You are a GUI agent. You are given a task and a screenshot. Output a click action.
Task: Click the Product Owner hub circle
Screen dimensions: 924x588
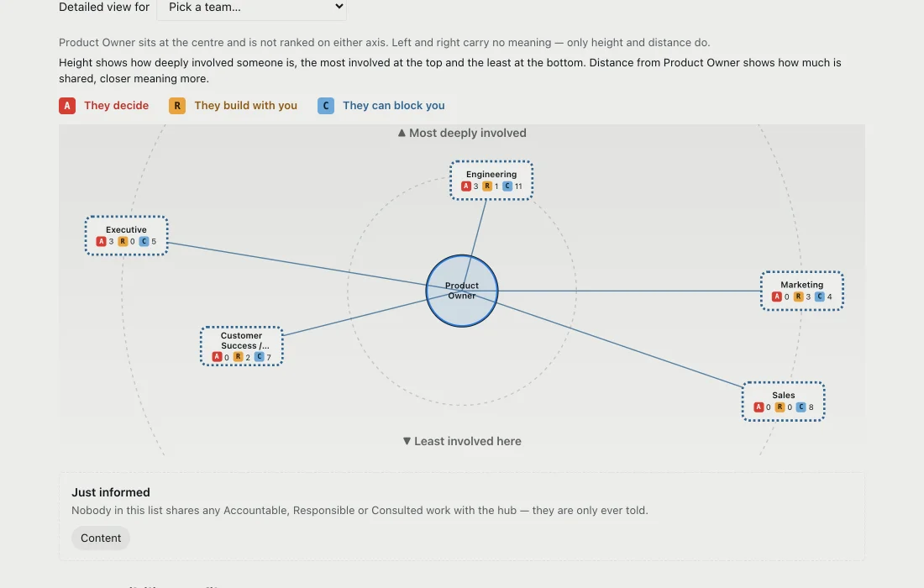coord(462,291)
